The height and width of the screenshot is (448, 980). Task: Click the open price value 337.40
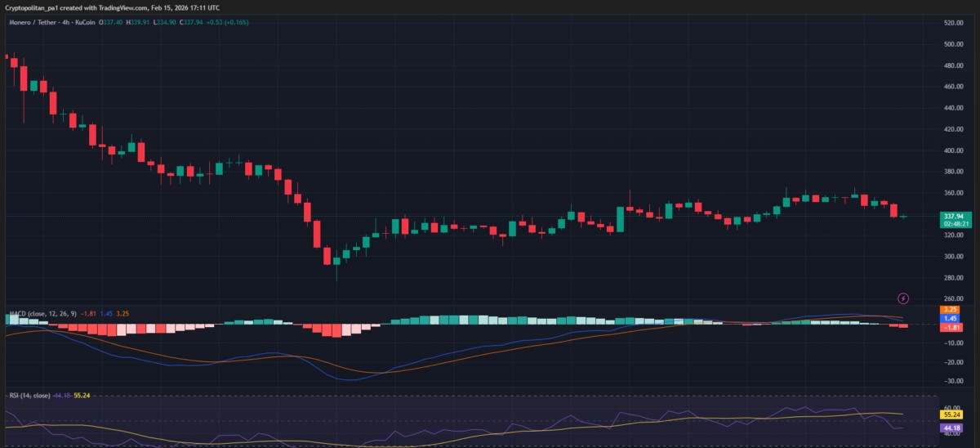click(x=112, y=22)
